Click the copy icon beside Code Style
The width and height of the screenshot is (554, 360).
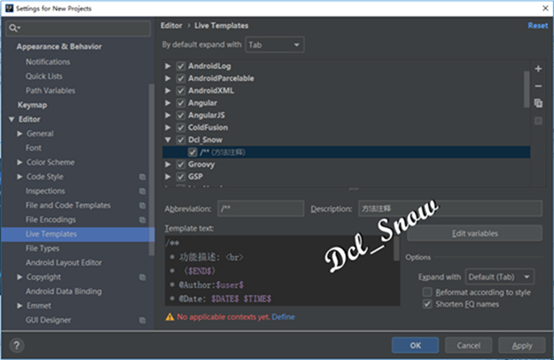142,177
